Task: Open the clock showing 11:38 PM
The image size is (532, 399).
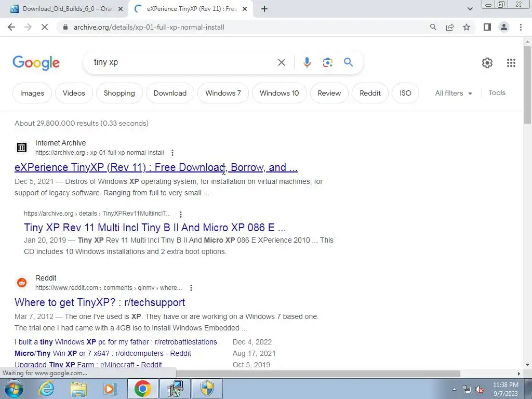Action: point(506,389)
